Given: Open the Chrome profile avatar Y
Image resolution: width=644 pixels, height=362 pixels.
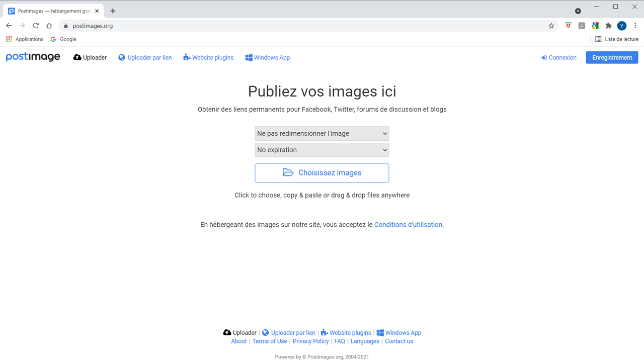Looking at the screenshot, I should (x=622, y=26).
